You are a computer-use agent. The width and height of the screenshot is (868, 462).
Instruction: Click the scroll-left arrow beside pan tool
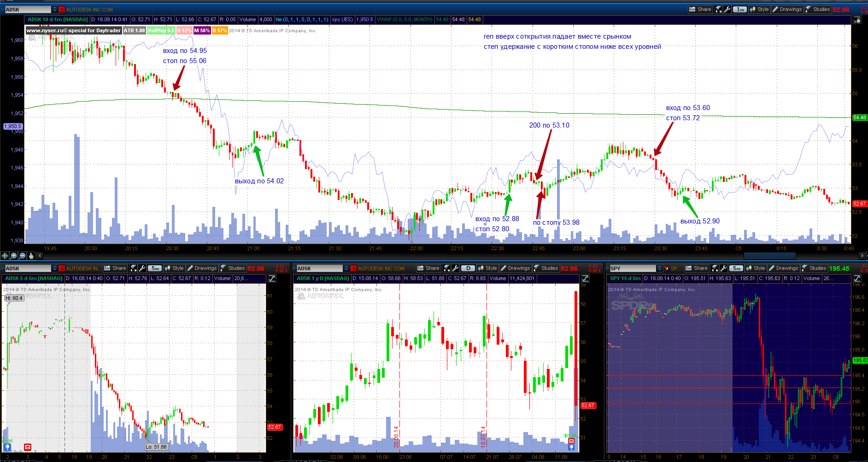point(40,256)
